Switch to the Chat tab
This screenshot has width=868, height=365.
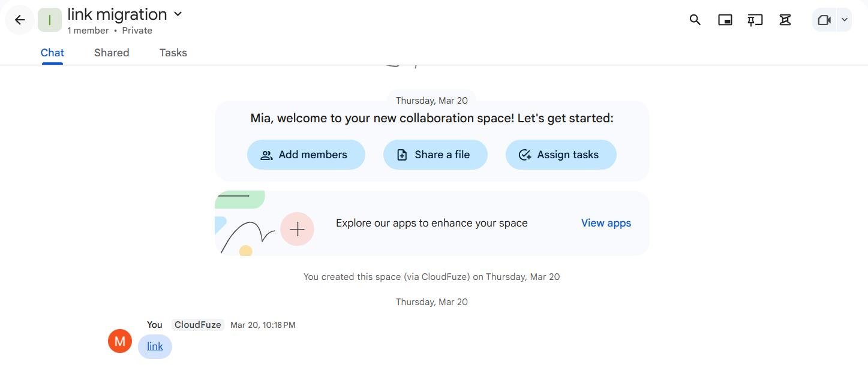52,53
